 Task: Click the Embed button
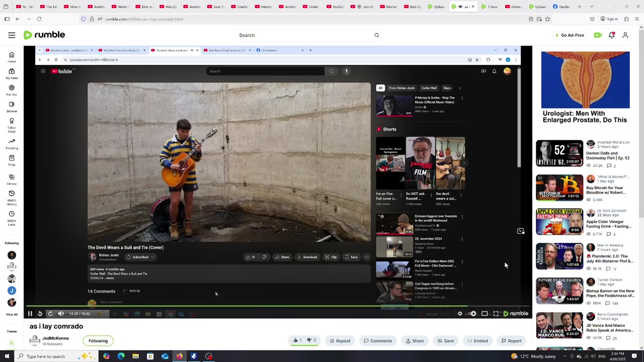[x=477, y=341]
